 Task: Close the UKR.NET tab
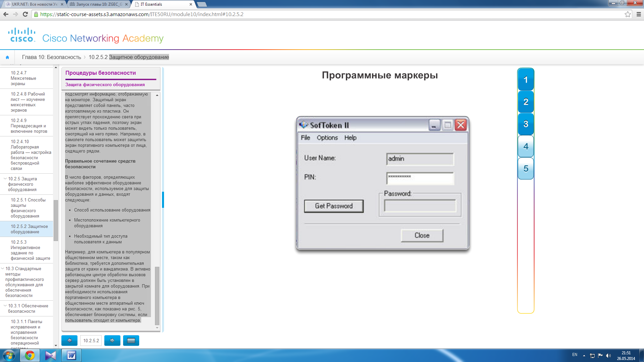coord(62,4)
